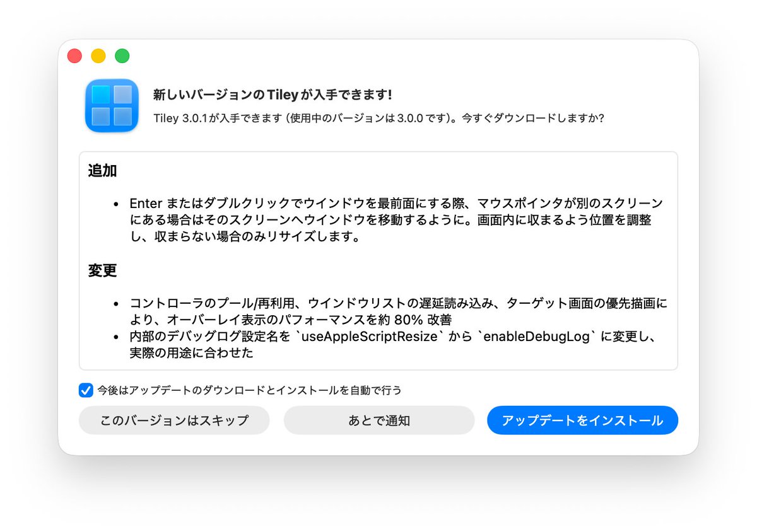
Task: Zoom the window with green button
Action: (x=122, y=55)
